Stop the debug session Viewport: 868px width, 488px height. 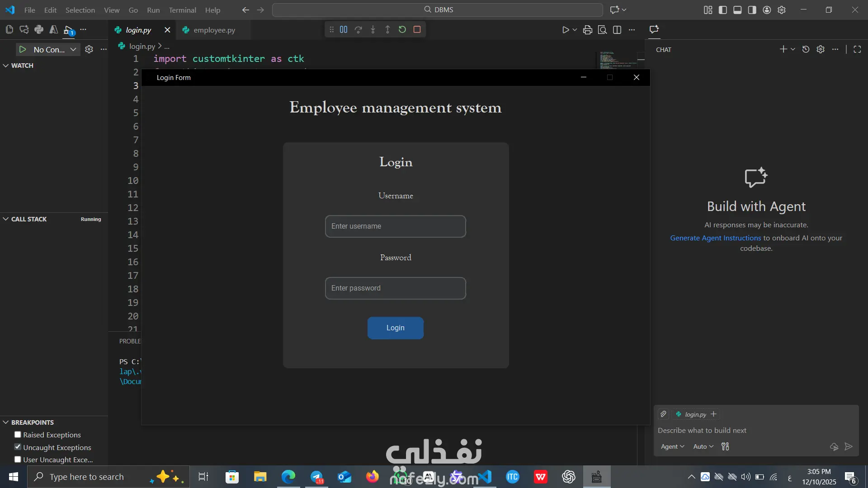point(417,30)
